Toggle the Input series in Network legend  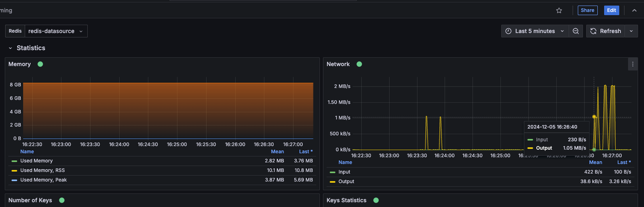click(x=344, y=172)
